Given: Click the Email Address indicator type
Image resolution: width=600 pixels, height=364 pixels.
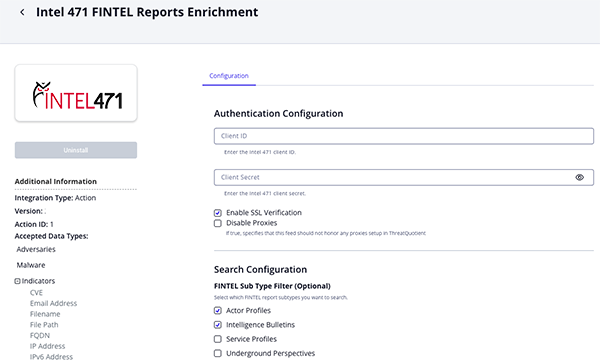Looking at the screenshot, I should click(54, 303).
